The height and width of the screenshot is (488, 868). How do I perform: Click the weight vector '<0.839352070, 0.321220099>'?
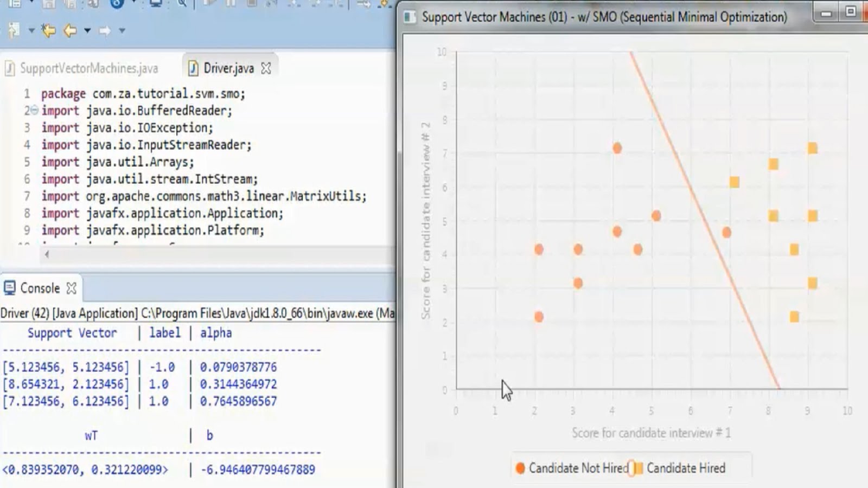pyautogui.click(x=85, y=470)
